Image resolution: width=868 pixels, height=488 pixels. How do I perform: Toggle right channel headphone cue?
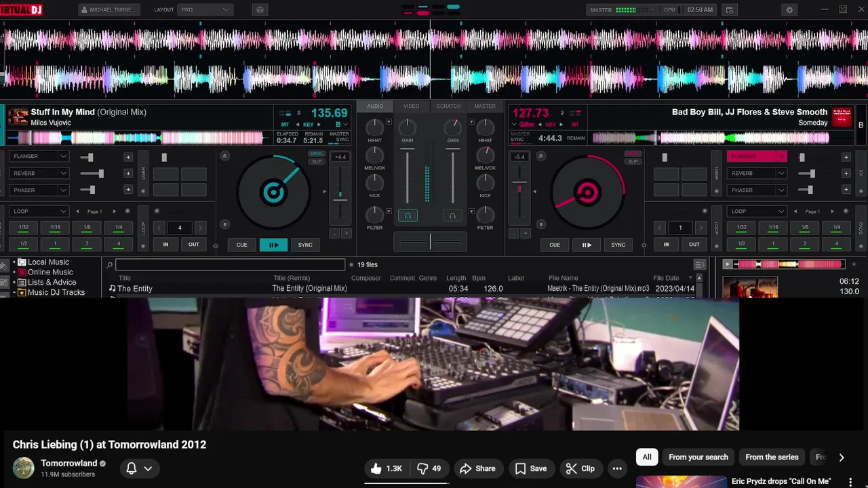click(x=452, y=216)
